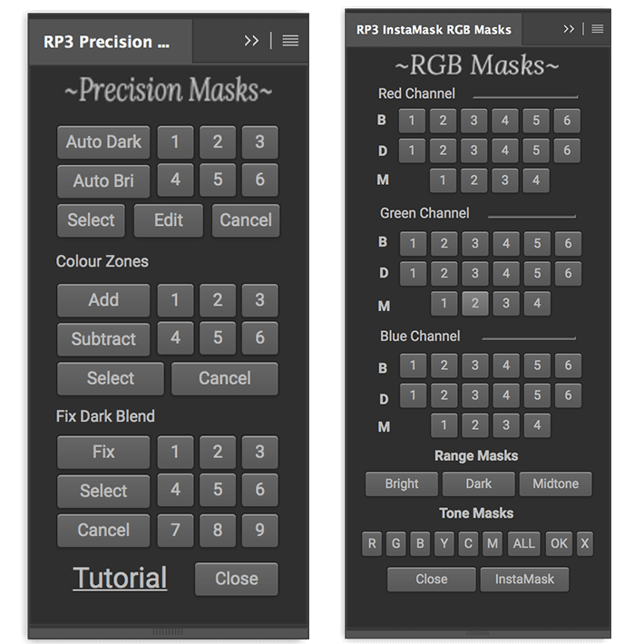Select Red Channel B mask 6
Image resolution: width=644 pixels, height=644 pixels.
point(567,121)
